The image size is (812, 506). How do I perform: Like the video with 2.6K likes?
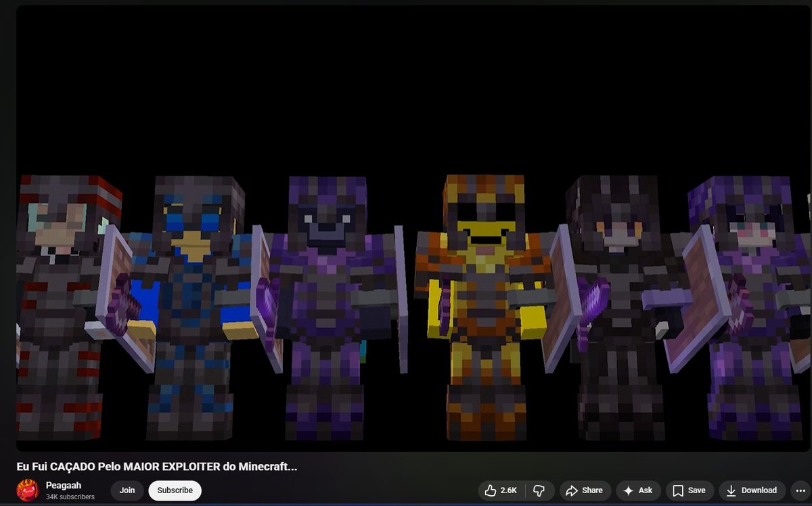point(501,490)
